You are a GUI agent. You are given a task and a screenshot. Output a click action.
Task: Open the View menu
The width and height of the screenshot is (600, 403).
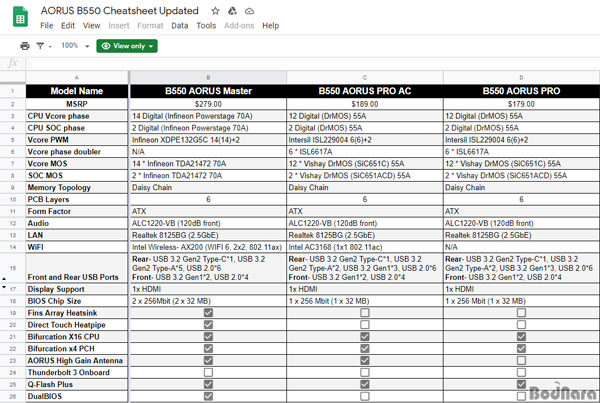(91, 26)
